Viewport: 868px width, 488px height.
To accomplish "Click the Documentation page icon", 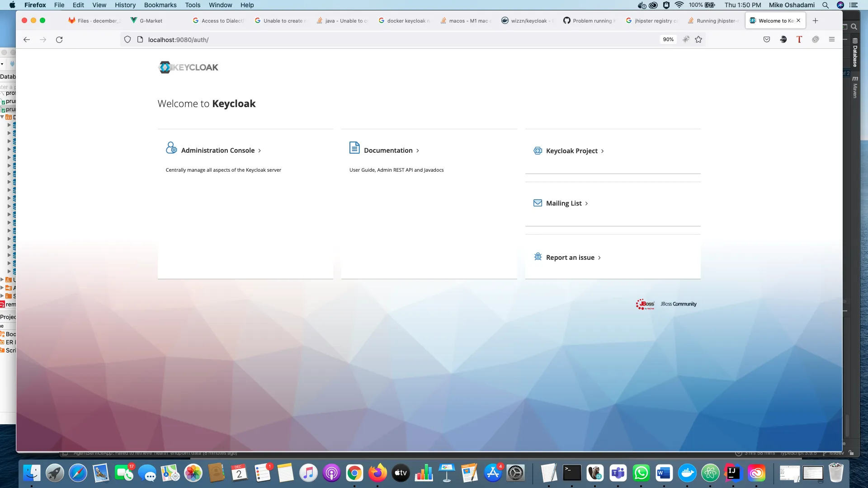I will [x=354, y=148].
